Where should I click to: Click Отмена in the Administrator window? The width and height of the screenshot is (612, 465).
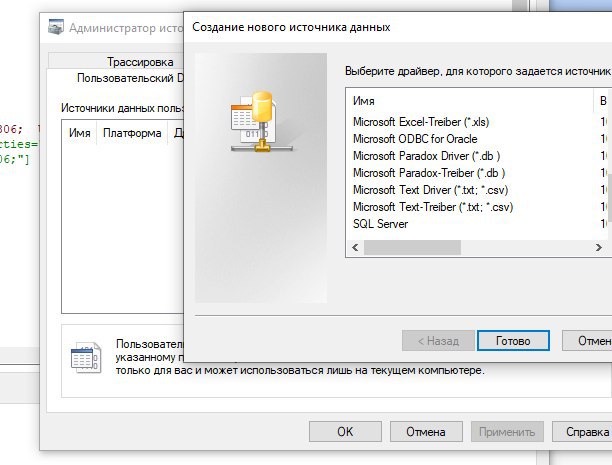(x=426, y=432)
